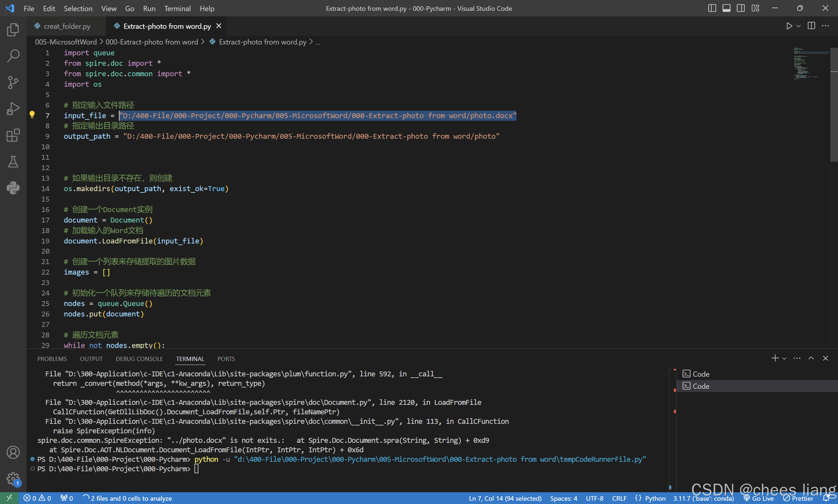Open the Testing flask view
The image size is (838, 504).
pyautogui.click(x=13, y=162)
